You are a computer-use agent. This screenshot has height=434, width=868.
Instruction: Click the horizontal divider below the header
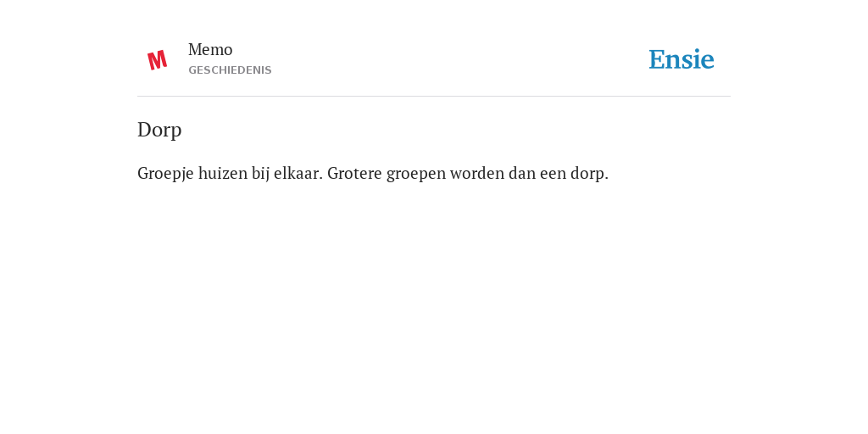tap(434, 97)
